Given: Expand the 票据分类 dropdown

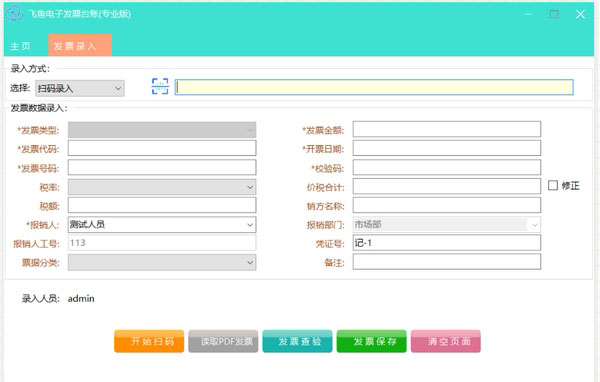Looking at the screenshot, I should 162,263.
